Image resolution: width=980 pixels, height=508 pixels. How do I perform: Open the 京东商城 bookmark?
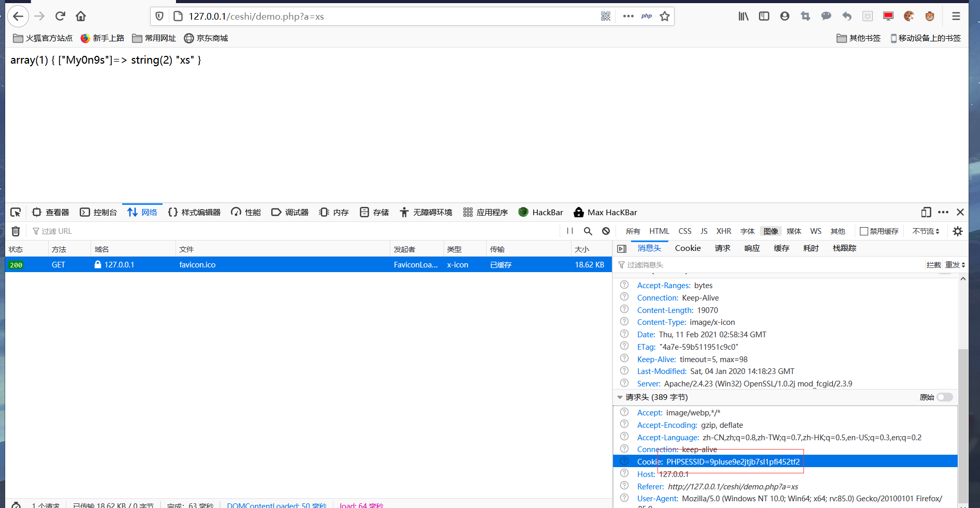(206, 38)
